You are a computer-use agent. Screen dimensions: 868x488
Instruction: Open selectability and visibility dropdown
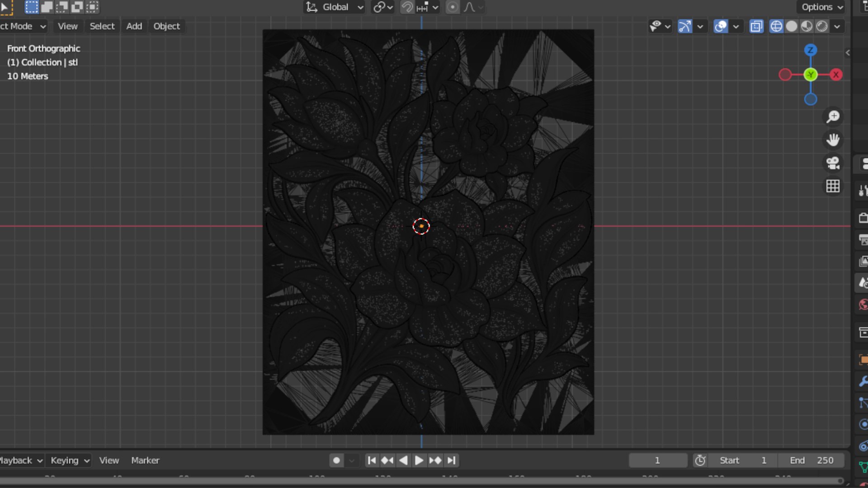[660, 26]
